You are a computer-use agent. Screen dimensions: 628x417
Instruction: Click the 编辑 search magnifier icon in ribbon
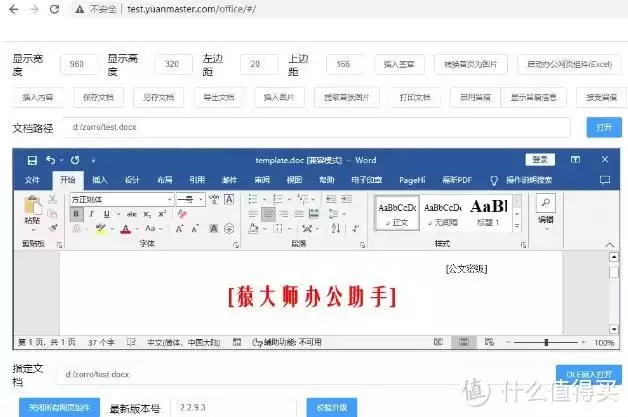545,203
